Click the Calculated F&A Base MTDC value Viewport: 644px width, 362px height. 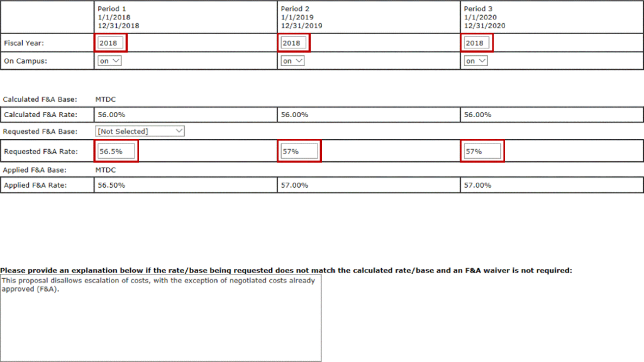[x=106, y=99]
